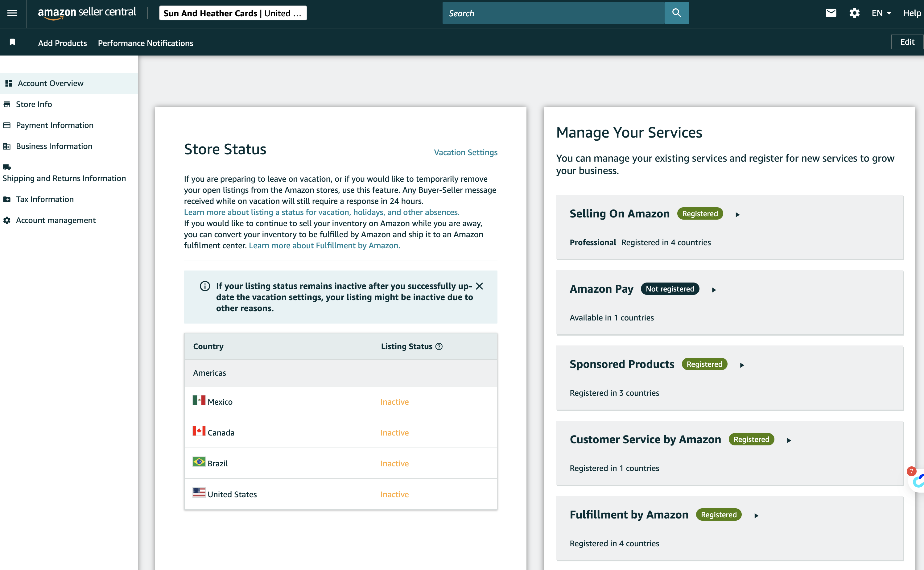The height and width of the screenshot is (570, 924).
Task: Click the Mexico flag icon
Action: click(199, 400)
